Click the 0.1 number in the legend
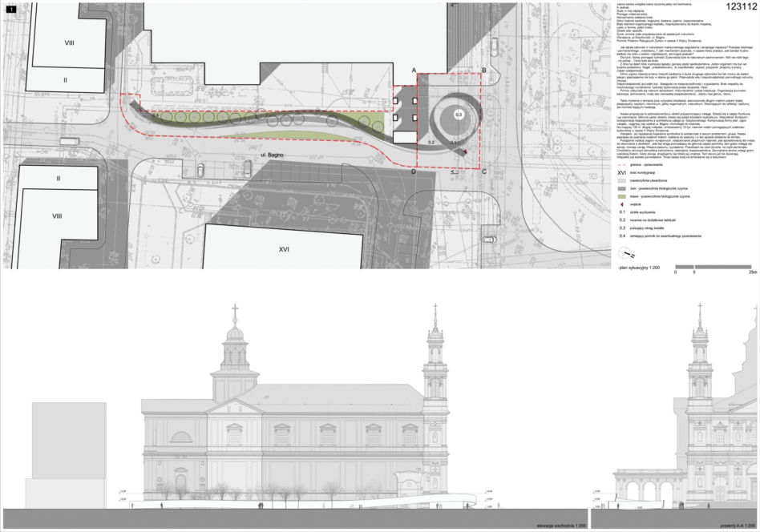 (x=622, y=212)
